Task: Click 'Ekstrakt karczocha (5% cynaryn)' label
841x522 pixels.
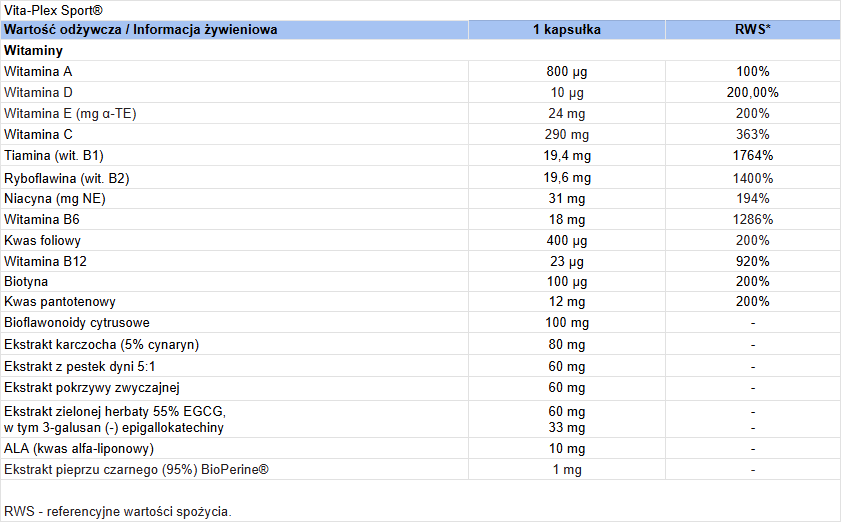Action: (x=101, y=344)
